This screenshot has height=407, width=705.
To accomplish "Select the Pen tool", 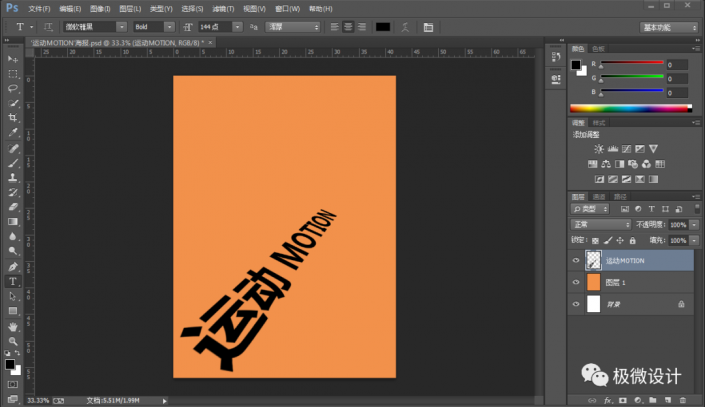I will pos(13,267).
